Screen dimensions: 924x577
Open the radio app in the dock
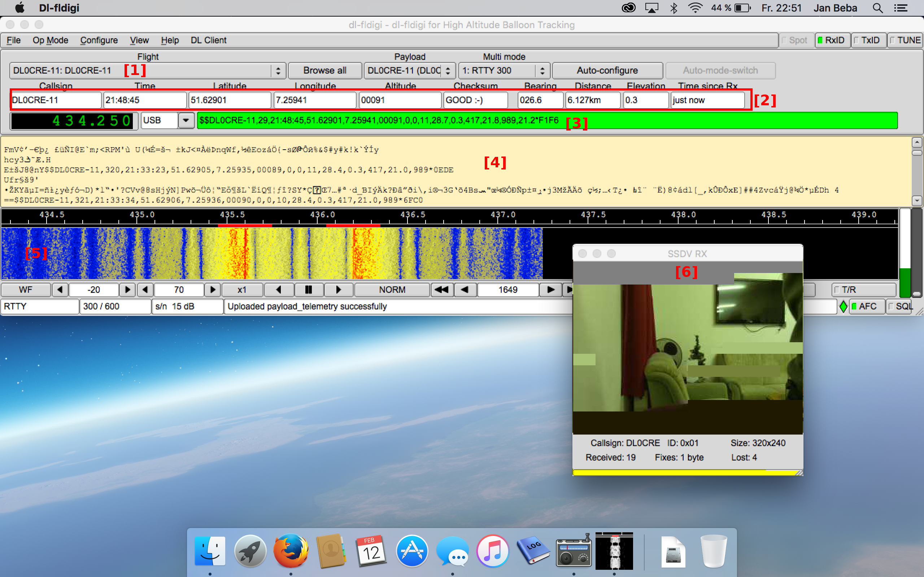pyautogui.click(x=574, y=551)
